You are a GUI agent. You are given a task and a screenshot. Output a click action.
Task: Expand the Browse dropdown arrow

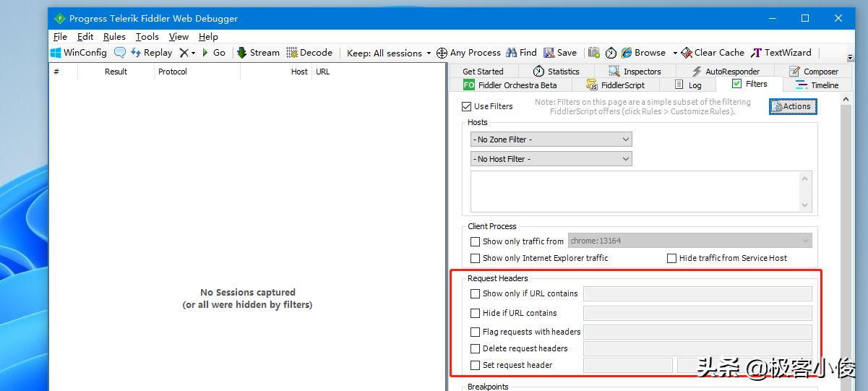coord(675,53)
